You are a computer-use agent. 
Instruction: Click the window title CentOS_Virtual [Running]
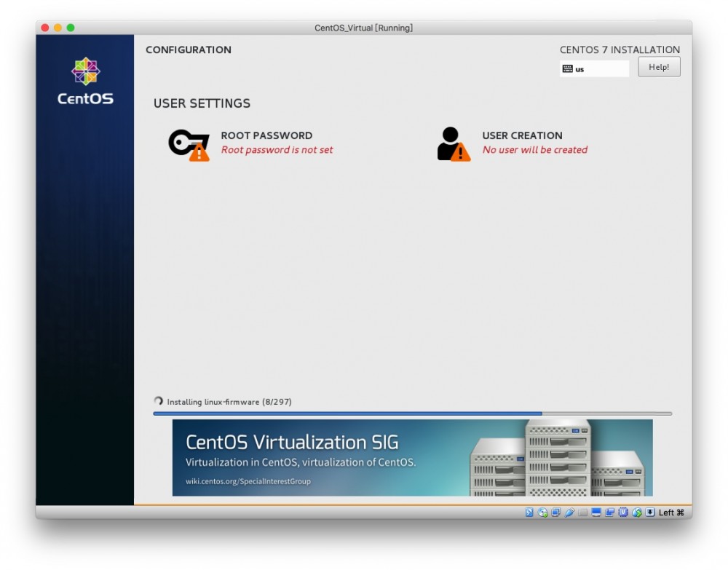click(x=363, y=28)
